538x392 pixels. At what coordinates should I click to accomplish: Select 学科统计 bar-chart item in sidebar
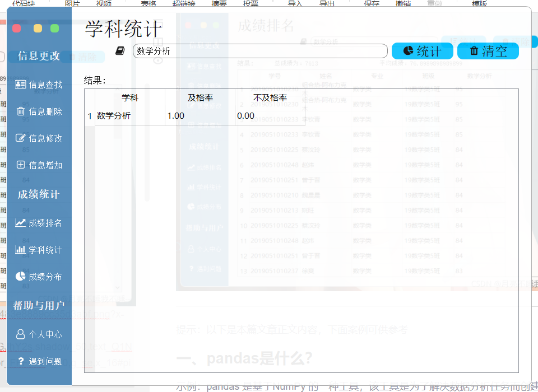[x=39, y=250]
